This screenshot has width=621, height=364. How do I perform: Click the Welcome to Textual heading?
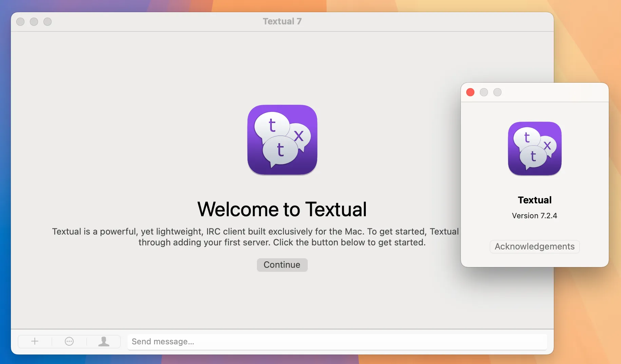tap(282, 209)
